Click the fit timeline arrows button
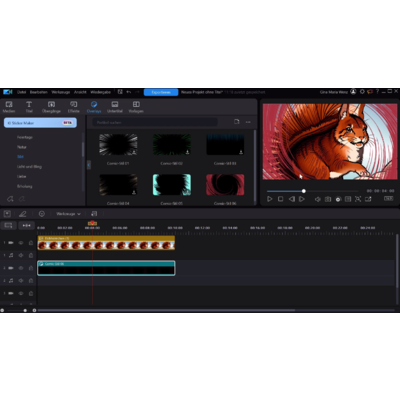This screenshot has width=400, height=400. (26, 226)
